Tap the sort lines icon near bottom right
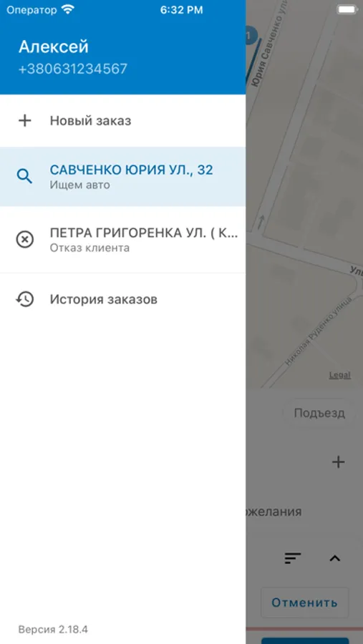Viewport: 363px width, 644px height. [x=293, y=557]
